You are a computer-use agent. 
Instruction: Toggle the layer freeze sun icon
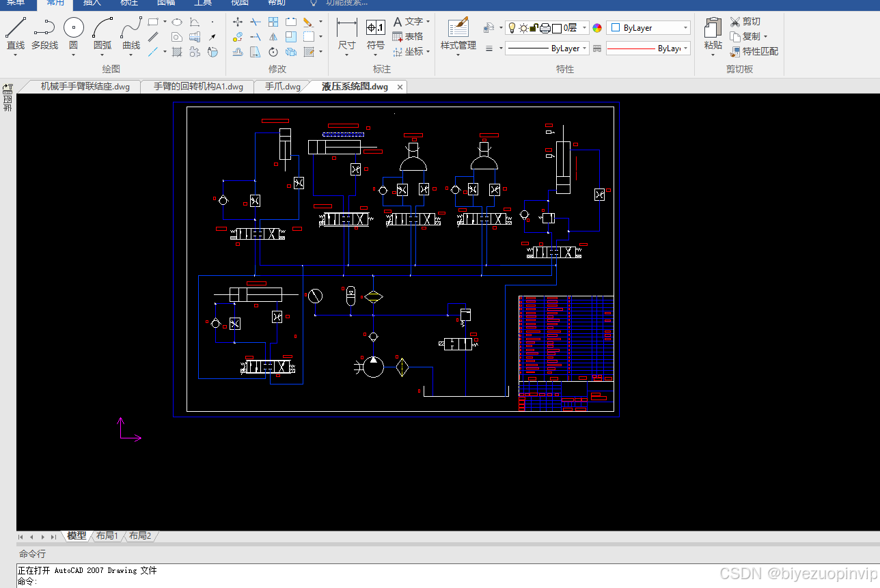click(523, 28)
